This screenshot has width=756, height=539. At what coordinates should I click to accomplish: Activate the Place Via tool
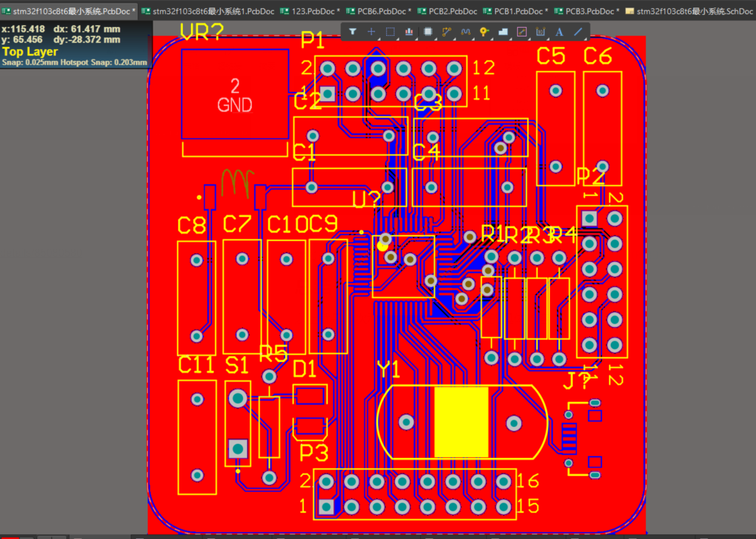click(x=483, y=31)
